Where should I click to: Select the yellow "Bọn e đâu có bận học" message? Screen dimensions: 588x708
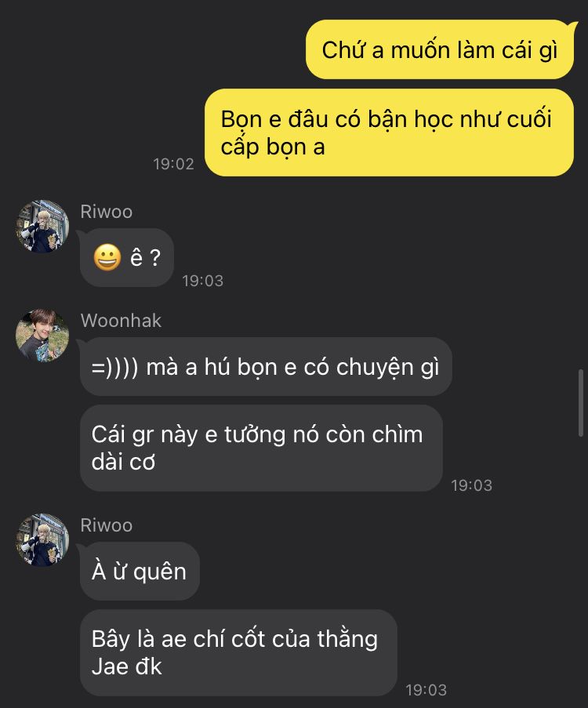pyautogui.click(x=389, y=133)
